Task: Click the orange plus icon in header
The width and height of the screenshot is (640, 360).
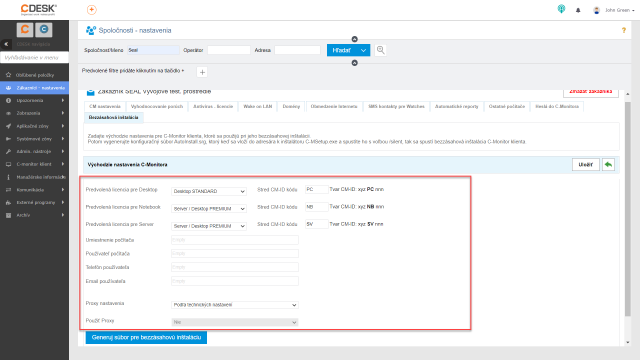Action: tap(92, 10)
